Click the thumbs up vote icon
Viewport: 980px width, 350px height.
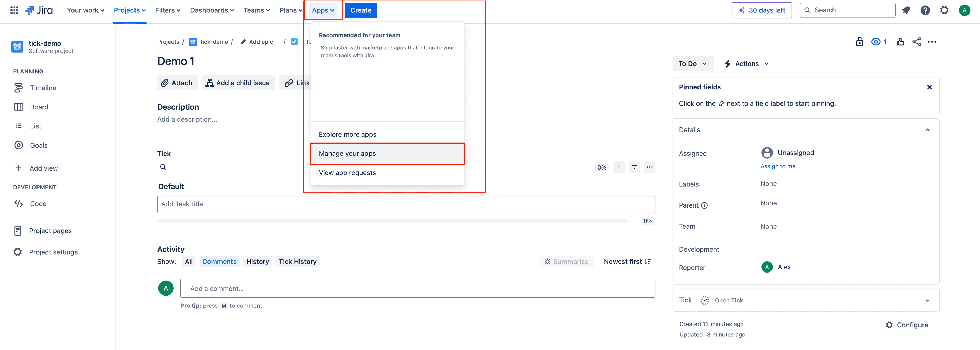pos(900,41)
